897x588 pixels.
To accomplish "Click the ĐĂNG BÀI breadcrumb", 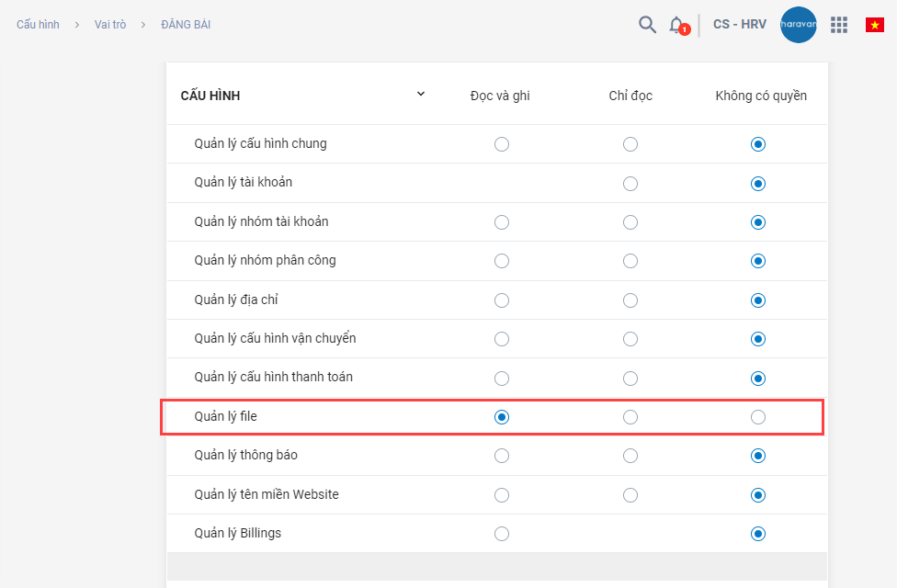I will click(186, 25).
